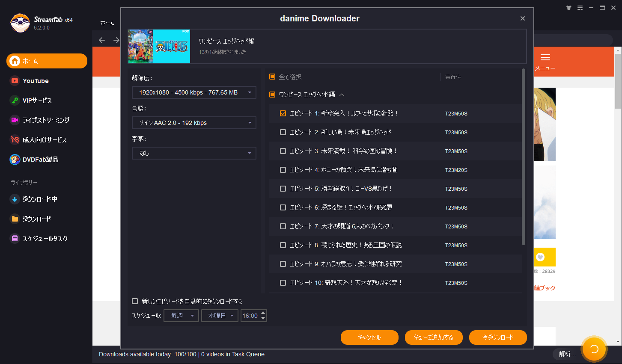
Task: Check episode 10 checkbox
Action: tap(283, 283)
